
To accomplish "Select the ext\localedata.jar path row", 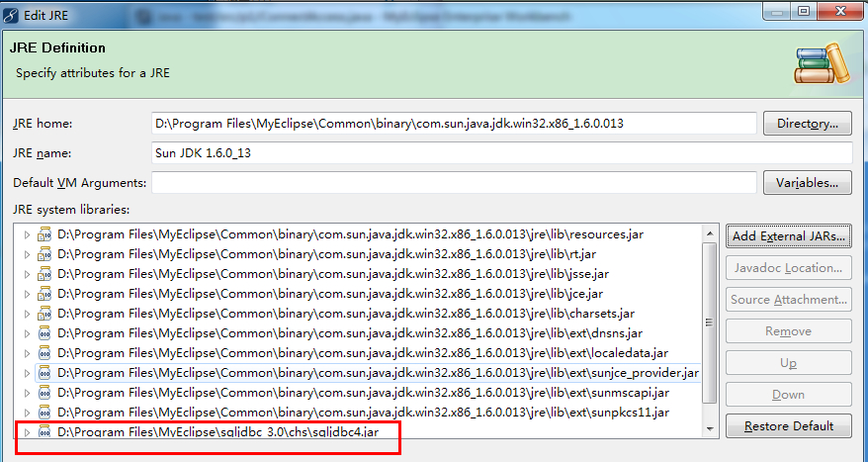I will (363, 353).
